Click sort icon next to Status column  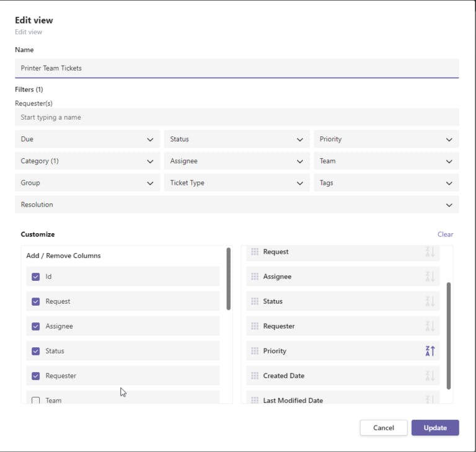430,301
